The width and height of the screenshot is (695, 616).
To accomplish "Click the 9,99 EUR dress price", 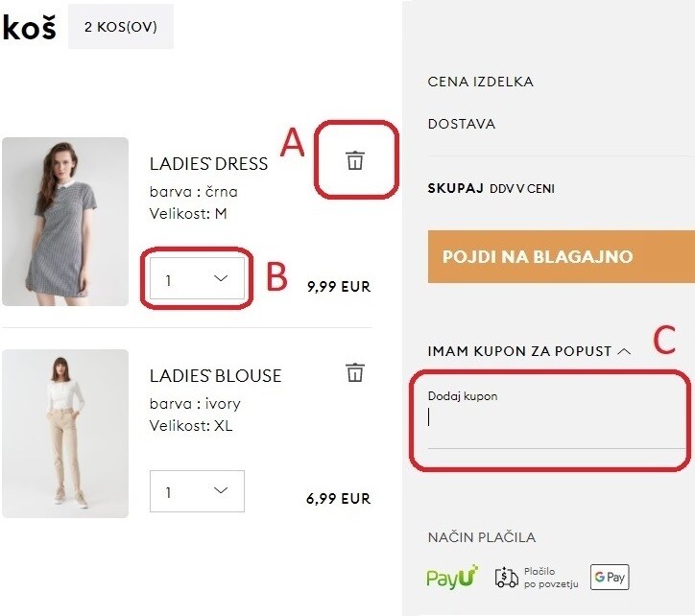I will 338,286.
